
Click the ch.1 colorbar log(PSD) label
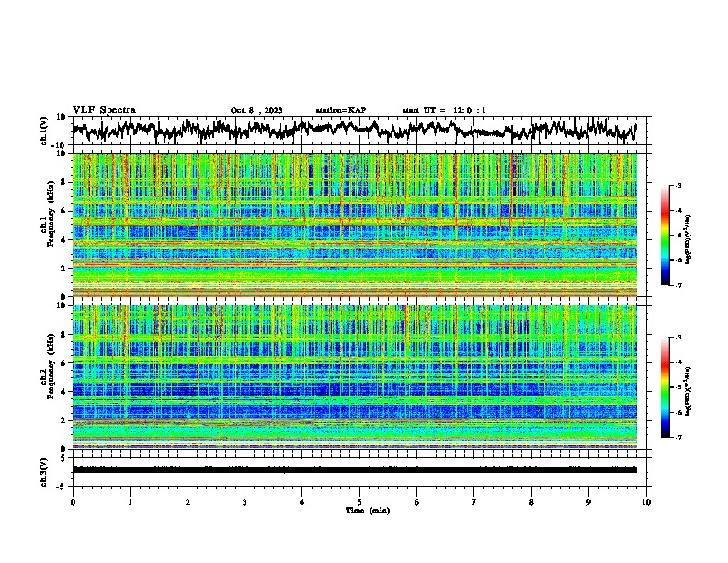688,239
